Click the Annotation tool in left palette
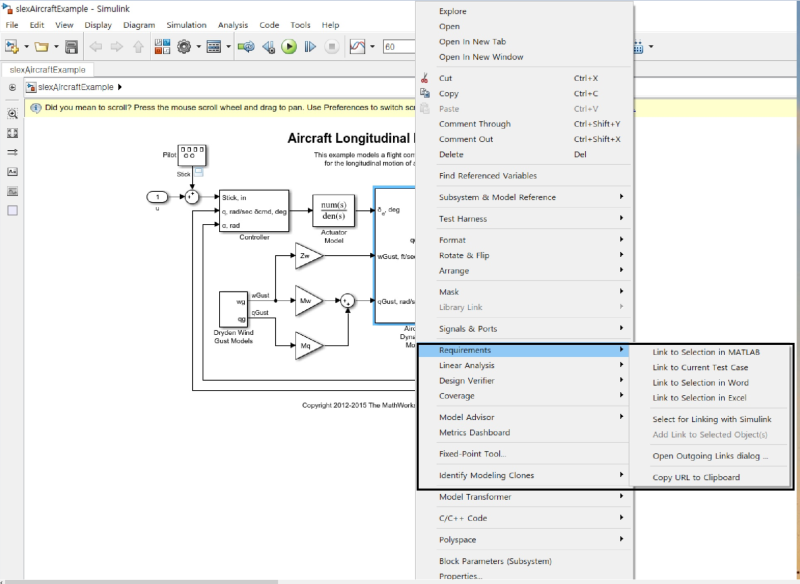 click(13, 172)
